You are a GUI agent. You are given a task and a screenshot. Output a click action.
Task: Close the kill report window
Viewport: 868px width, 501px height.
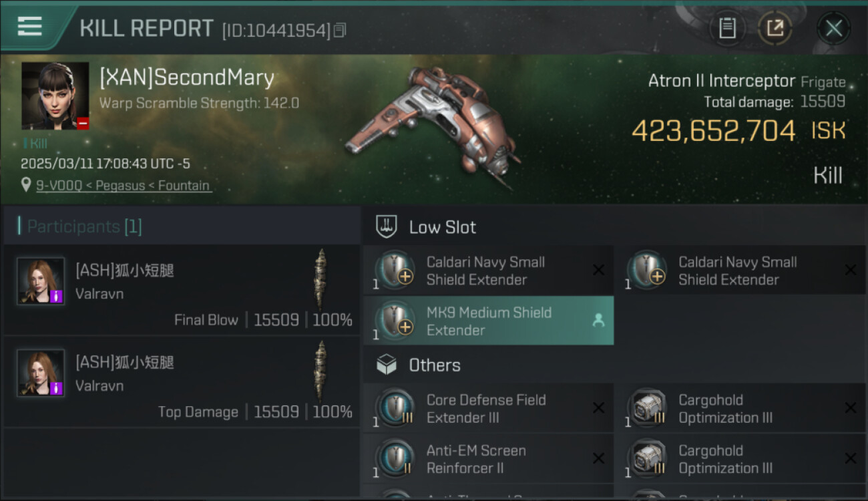click(x=833, y=28)
